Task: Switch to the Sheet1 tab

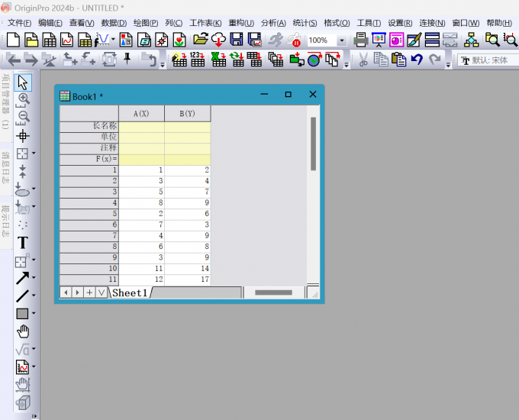Action: (x=130, y=292)
